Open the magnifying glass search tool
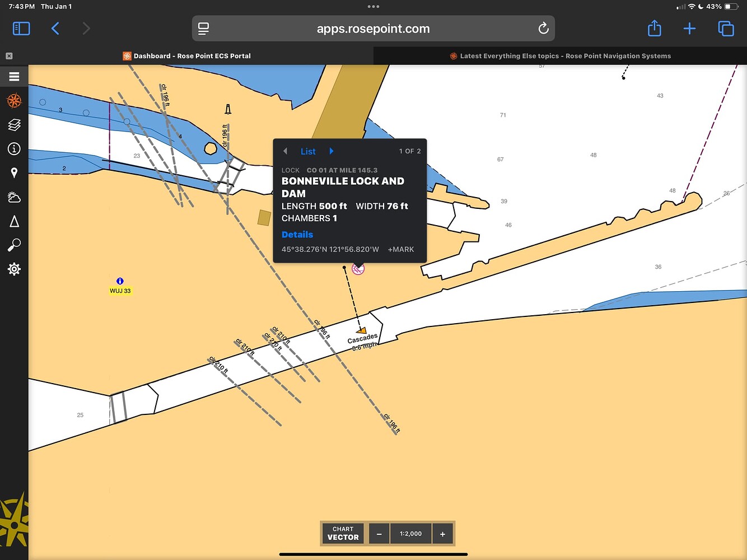 [x=14, y=245]
